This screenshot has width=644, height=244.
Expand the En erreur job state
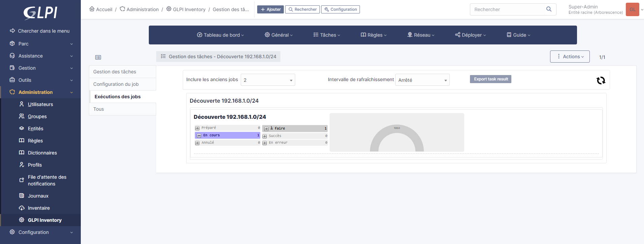(x=265, y=143)
